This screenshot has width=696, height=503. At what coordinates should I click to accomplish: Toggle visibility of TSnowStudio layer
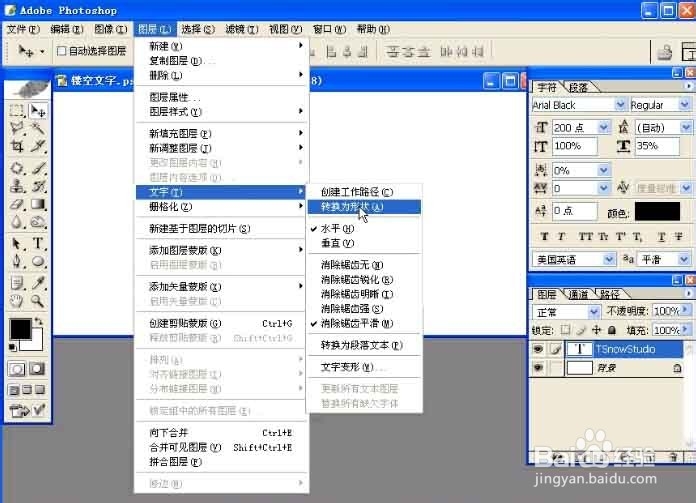[538, 349]
